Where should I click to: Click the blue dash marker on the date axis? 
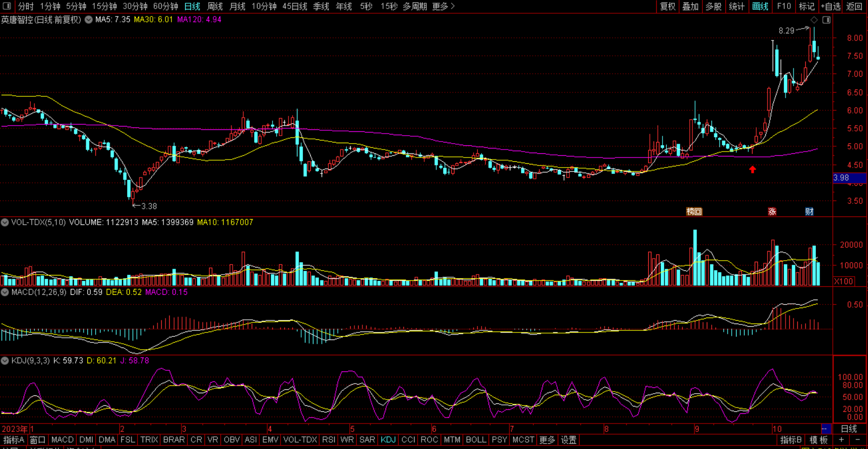825,429
